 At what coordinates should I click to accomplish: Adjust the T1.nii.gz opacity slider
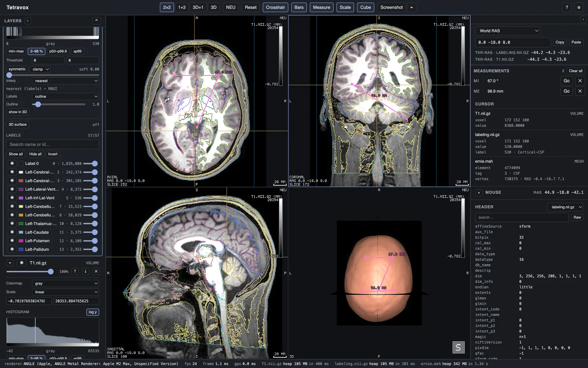click(30, 272)
